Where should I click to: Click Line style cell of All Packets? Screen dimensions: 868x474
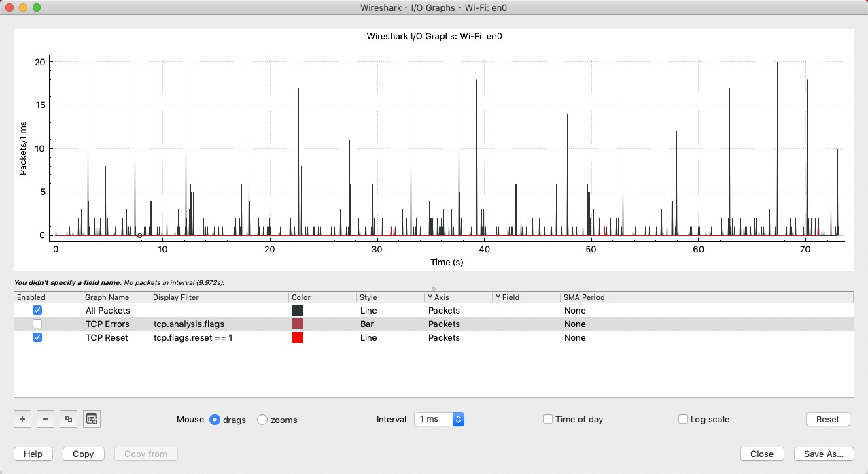coord(368,310)
